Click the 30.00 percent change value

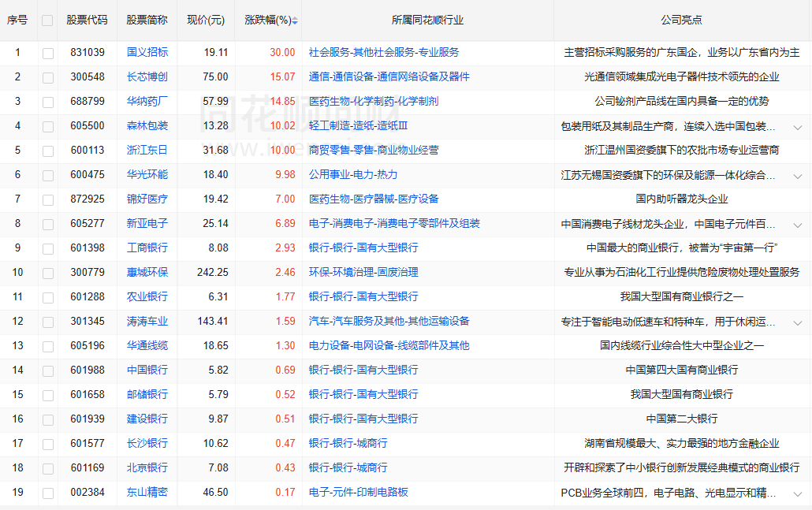[x=282, y=52]
